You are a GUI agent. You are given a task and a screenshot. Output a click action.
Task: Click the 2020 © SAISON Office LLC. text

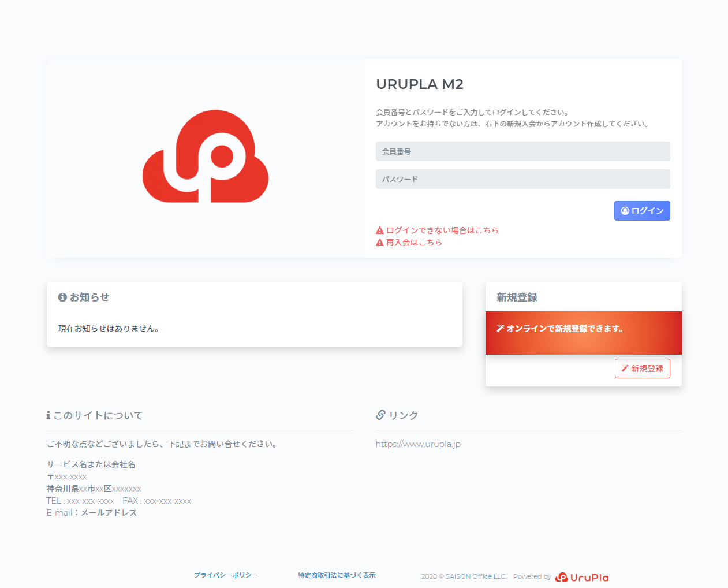[464, 576]
